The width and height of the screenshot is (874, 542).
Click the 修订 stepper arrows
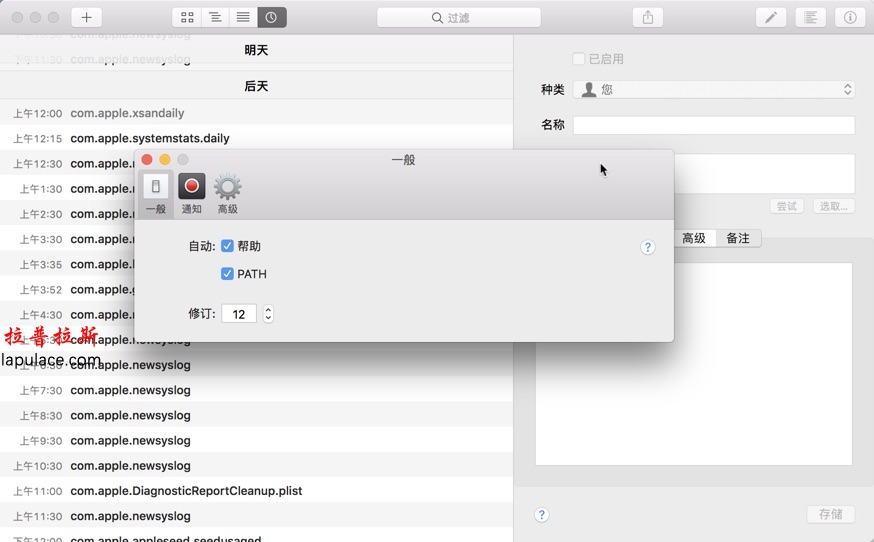(x=268, y=314)
